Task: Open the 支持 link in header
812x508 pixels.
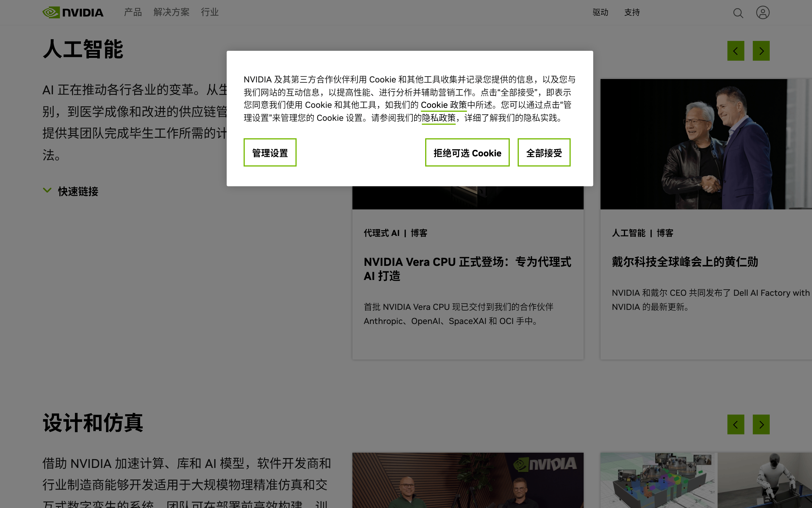Action: [x=632, y=12]
